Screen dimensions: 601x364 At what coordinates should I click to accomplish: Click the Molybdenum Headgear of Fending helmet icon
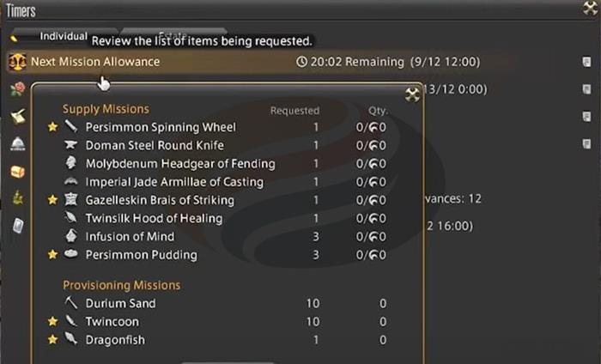point(71,163)
